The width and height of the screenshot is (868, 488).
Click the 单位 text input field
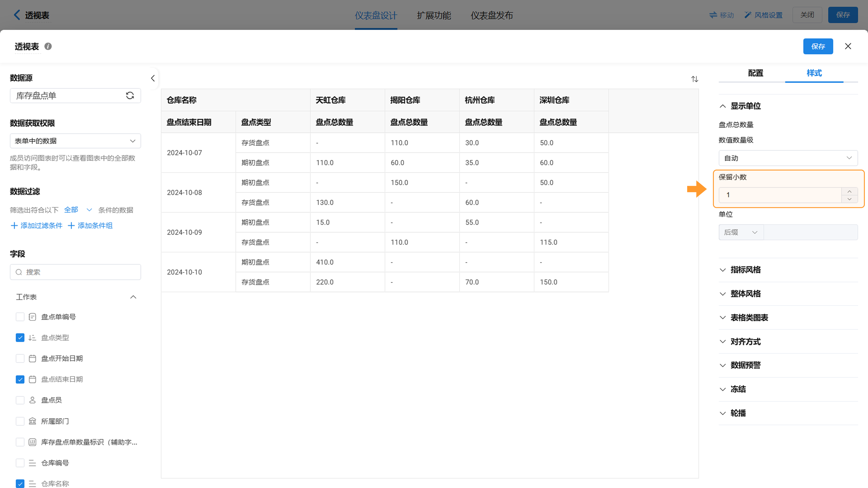point(810,232)
